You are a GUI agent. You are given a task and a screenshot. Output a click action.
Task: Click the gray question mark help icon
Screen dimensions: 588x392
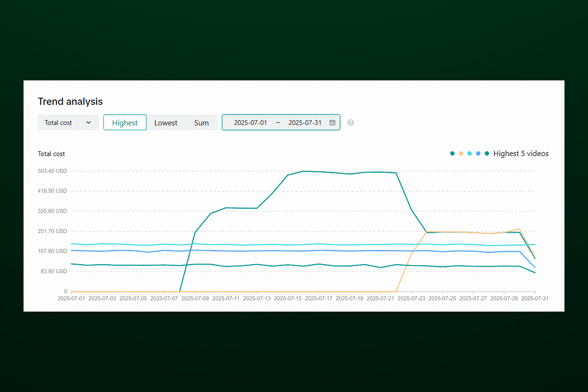pyautogui.click(x=350, y=122)
